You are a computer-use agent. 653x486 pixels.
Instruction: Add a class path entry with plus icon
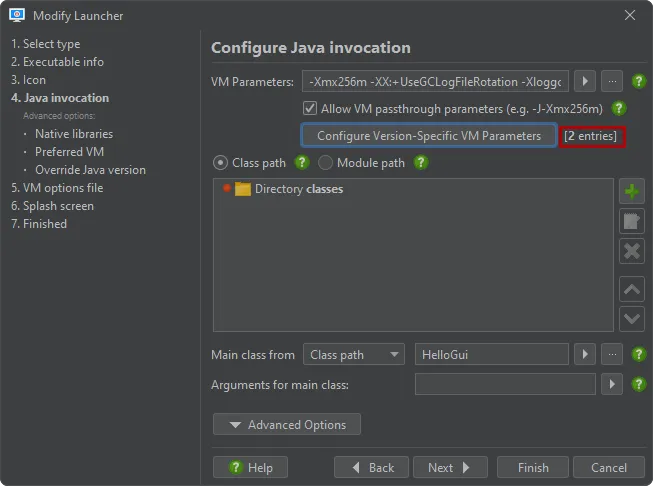point(632,192)
